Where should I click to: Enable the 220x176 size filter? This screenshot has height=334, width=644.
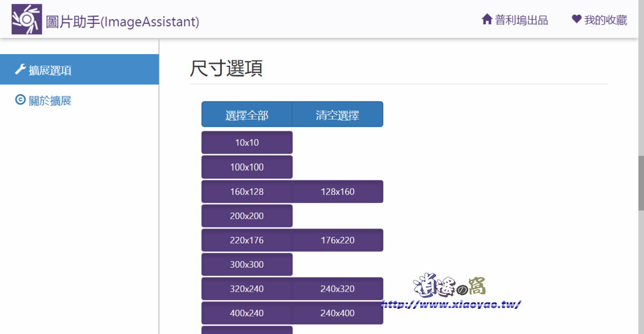click(x=247, y=240)
